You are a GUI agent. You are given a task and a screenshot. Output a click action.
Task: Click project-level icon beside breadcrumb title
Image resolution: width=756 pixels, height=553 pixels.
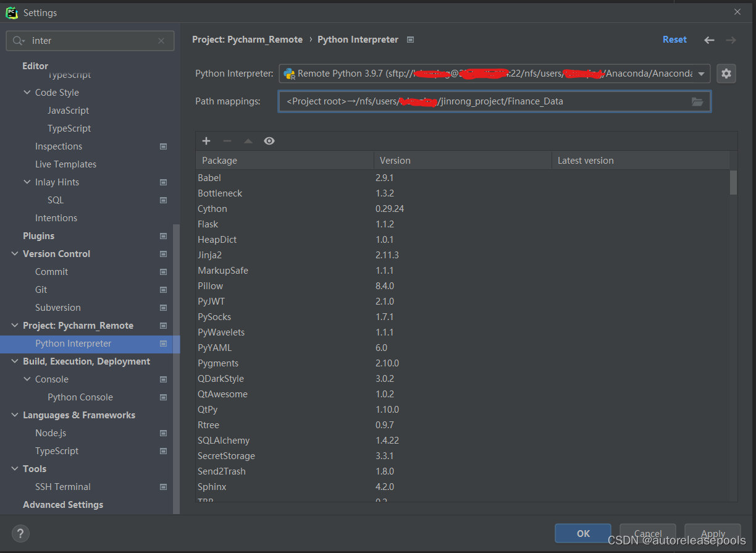[411, 40]
